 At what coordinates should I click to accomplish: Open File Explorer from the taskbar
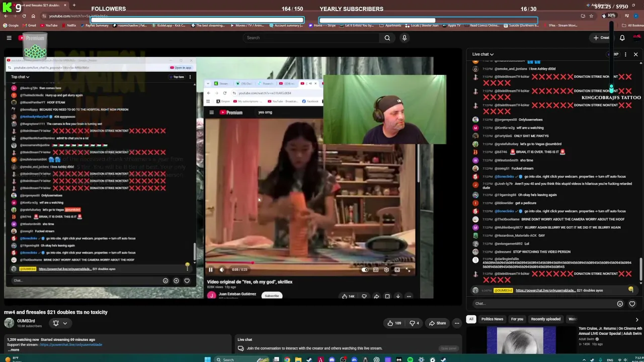click(x=298, y=359)
